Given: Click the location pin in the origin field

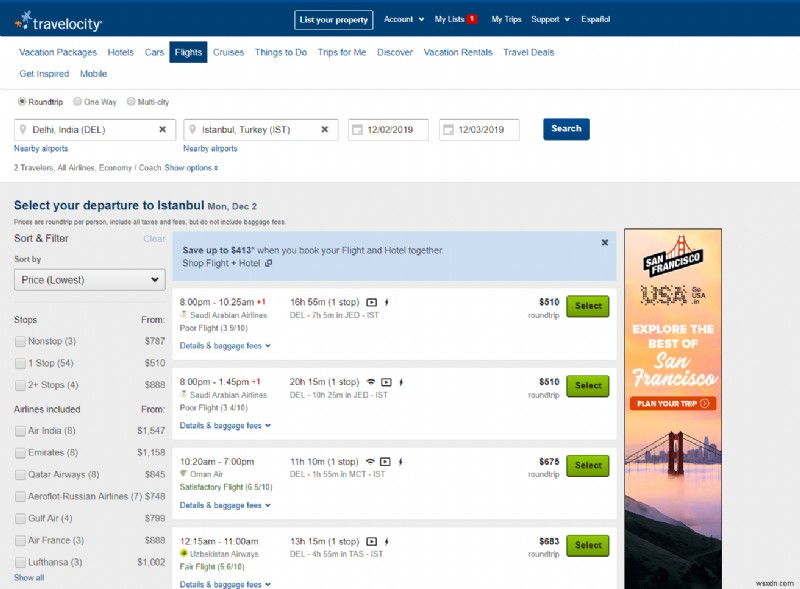Looking at the screenshot, I should point(23,129).
